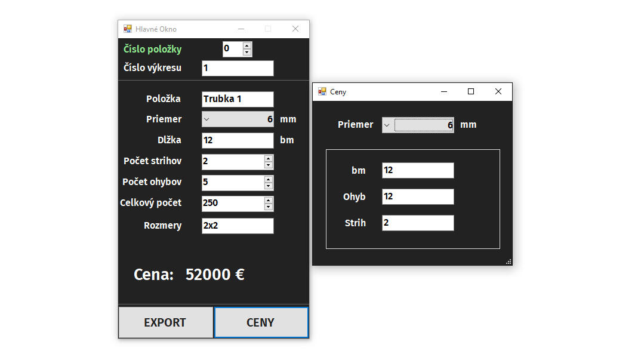
Task: Expand Priemer dropdown in Ceny window
Action: (387, 125)
